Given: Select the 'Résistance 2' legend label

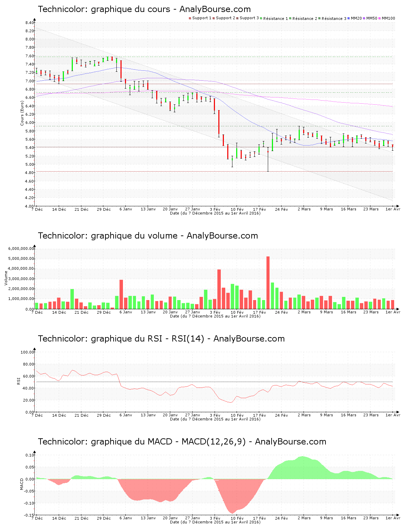Looking at the screenshot, I should [305, 19].
